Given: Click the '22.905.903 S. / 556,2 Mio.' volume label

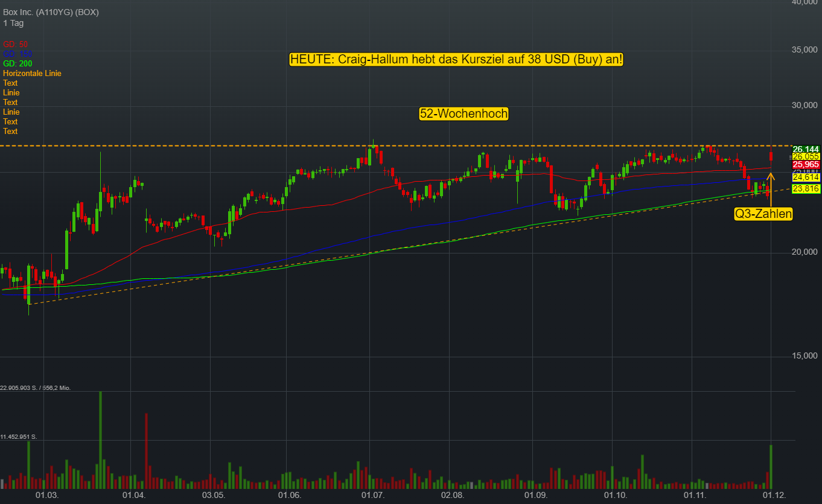Looking at the screenshot, I should pyautogui.click(x=36, y=388).
